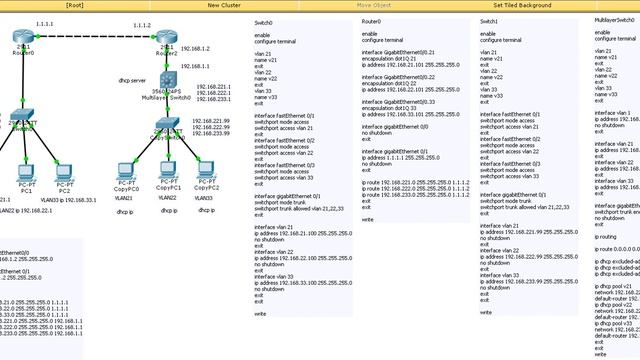Click the Move Object button
Screen dimensions: 640x360
pos(373,5)
